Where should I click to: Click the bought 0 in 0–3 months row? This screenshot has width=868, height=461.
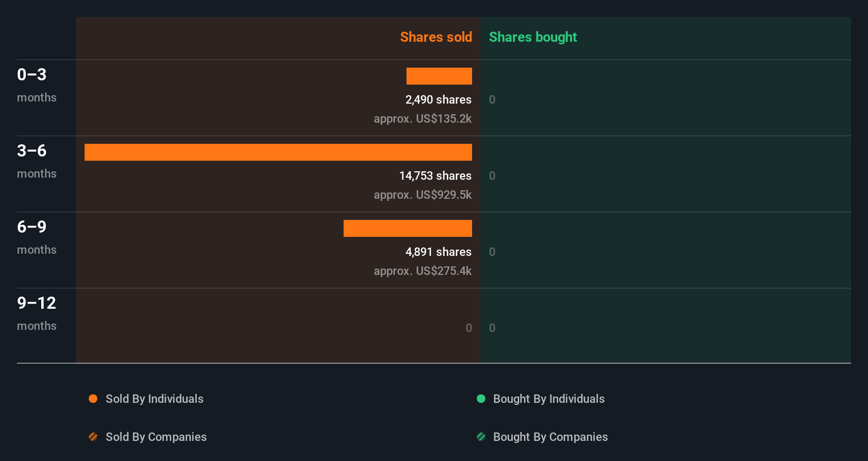492,99
